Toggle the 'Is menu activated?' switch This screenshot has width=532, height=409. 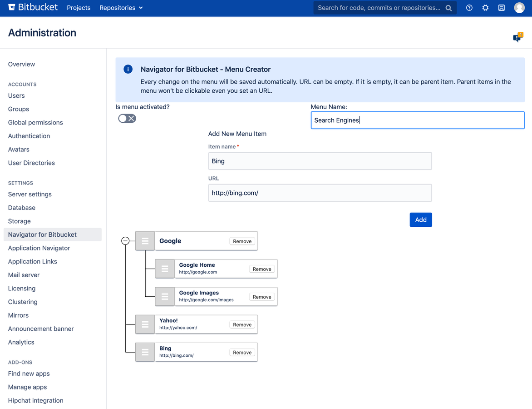point(127,118)
